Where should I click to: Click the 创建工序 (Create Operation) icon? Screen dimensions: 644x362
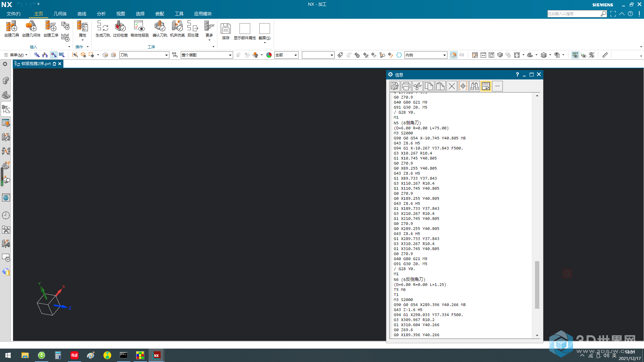click(51, 29)
